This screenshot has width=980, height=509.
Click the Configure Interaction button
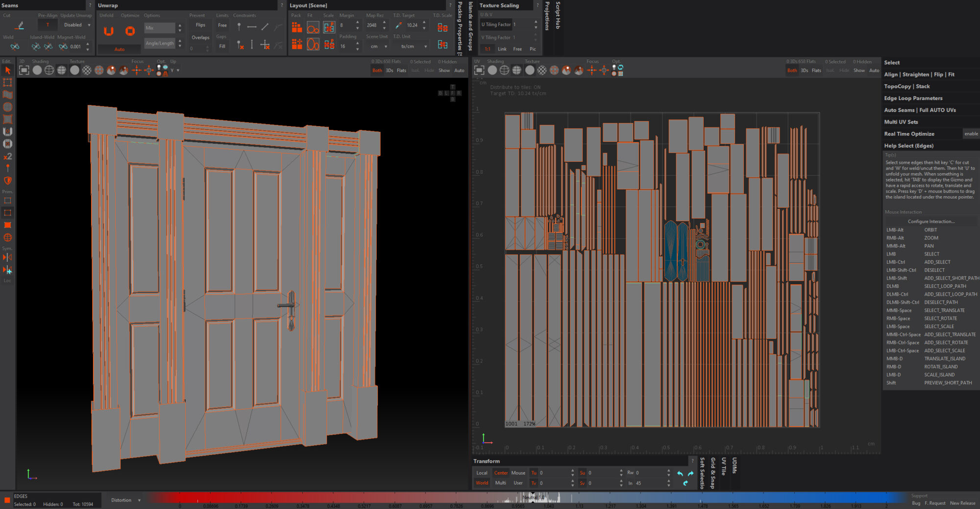point(931,222)
